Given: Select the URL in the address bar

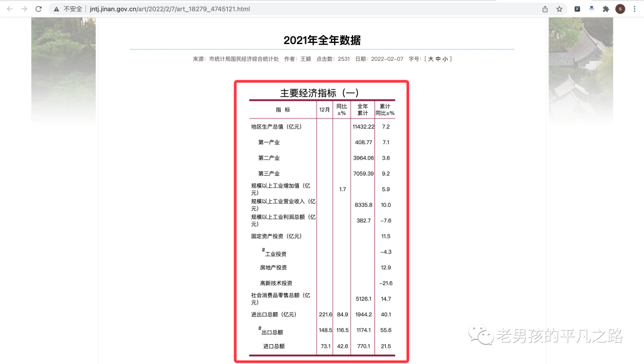Looking at the screenshot, I should 169,8.
